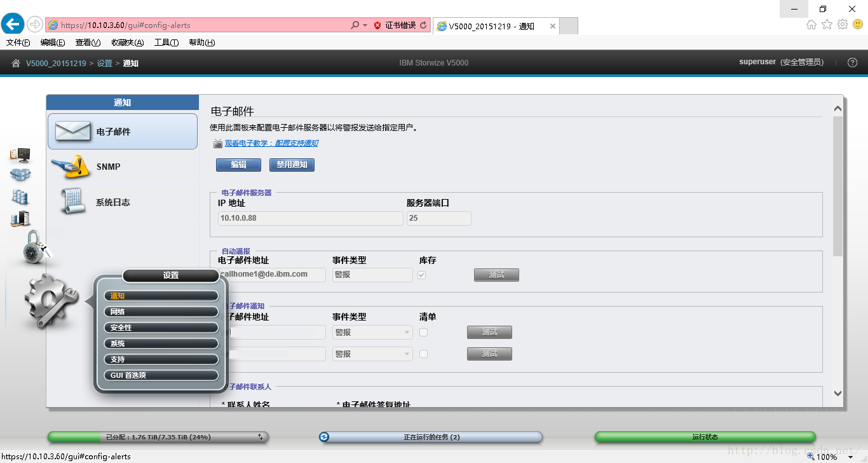Open the Pools icon in left navigation
Viewport: 868px width, 463px height.
20,175
